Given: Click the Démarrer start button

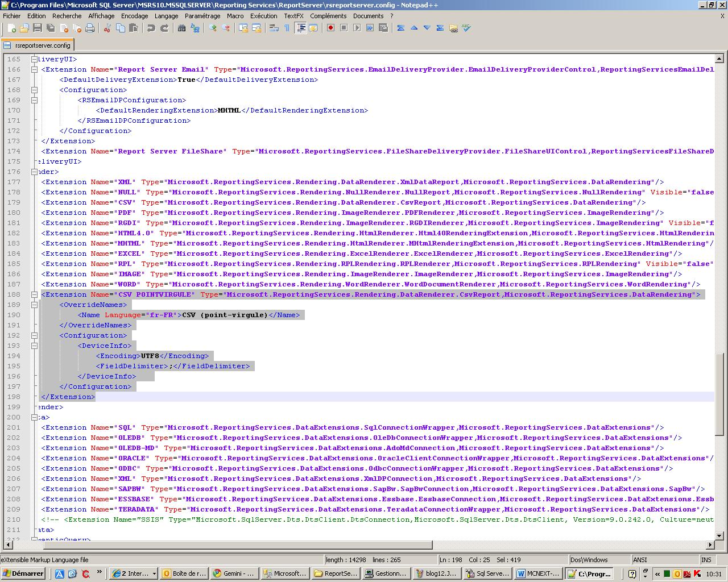Looking at the screenshot, I should [23, 573].
